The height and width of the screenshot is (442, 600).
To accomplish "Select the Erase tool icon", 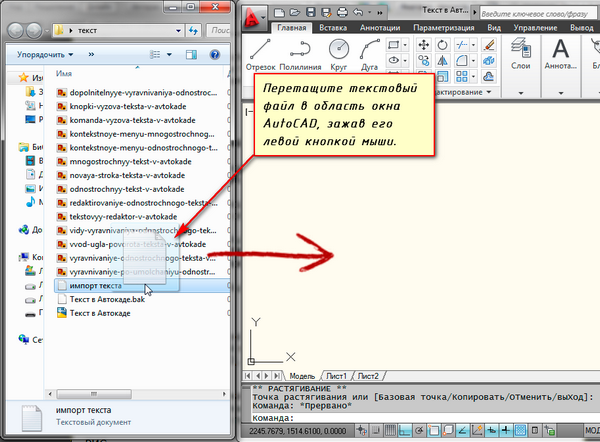I will (489, 45).
